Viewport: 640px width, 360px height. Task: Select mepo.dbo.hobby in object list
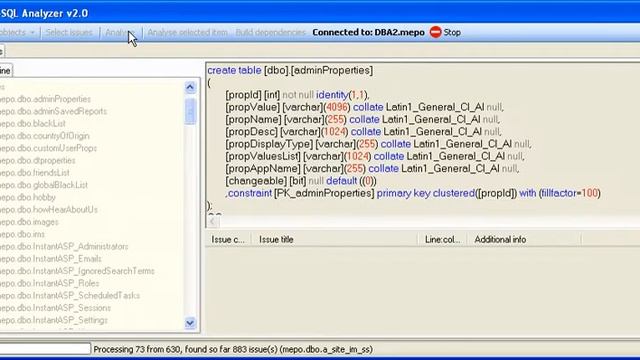coord(28,197)
